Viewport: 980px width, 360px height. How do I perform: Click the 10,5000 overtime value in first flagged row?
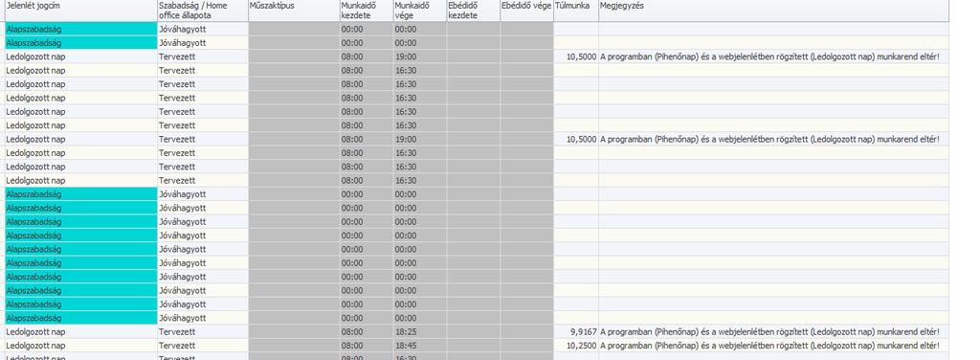click(x=575, y=56)
